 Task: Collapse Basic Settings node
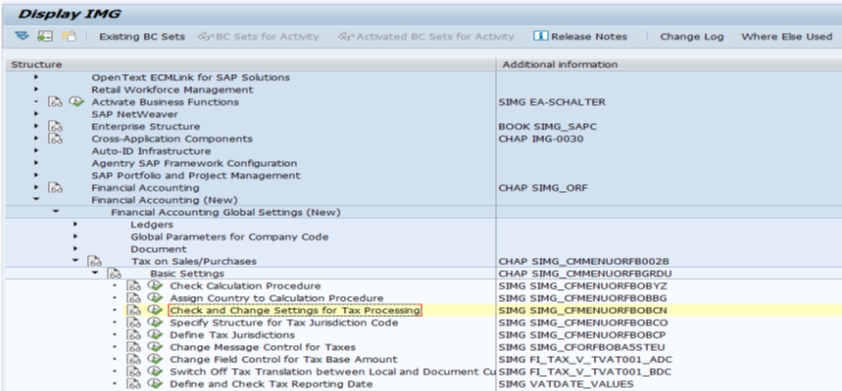point(96,273)
